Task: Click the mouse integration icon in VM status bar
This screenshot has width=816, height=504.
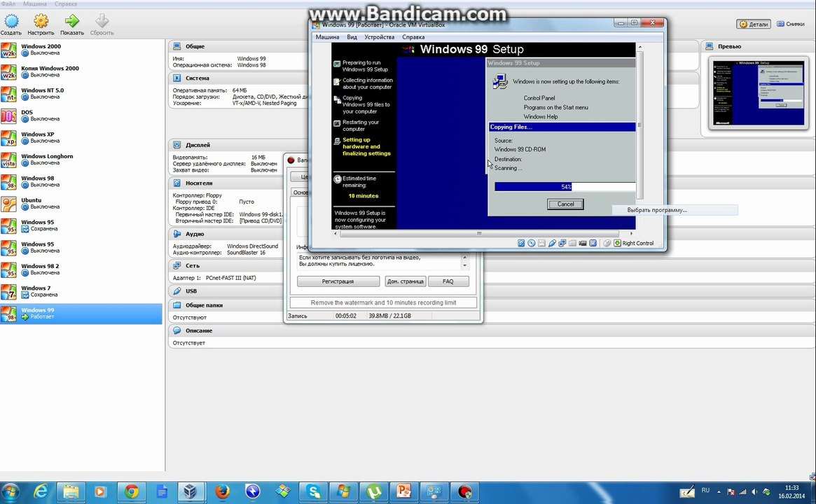Action: pyautogui.click(x=607, y=243)
